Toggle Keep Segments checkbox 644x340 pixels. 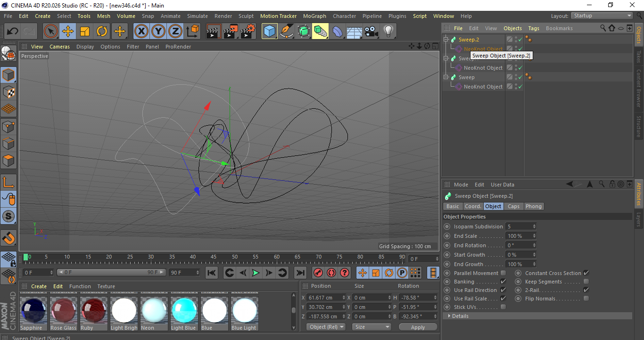click(x=586, y=282)
